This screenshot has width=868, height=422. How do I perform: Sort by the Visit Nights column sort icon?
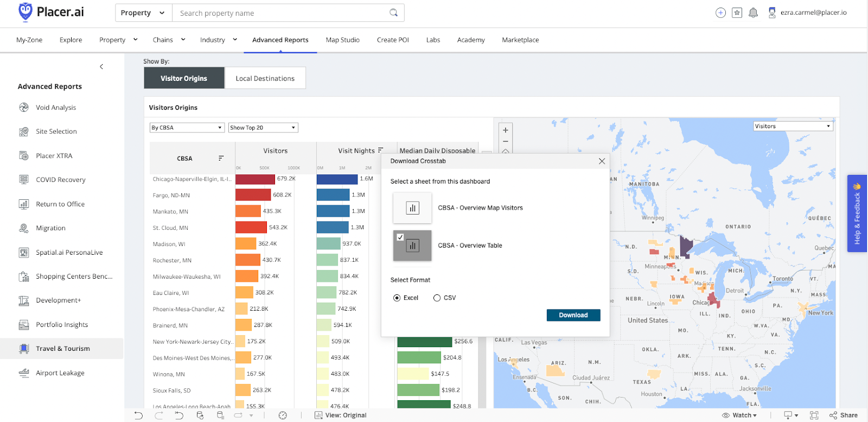tap(381, 150)
